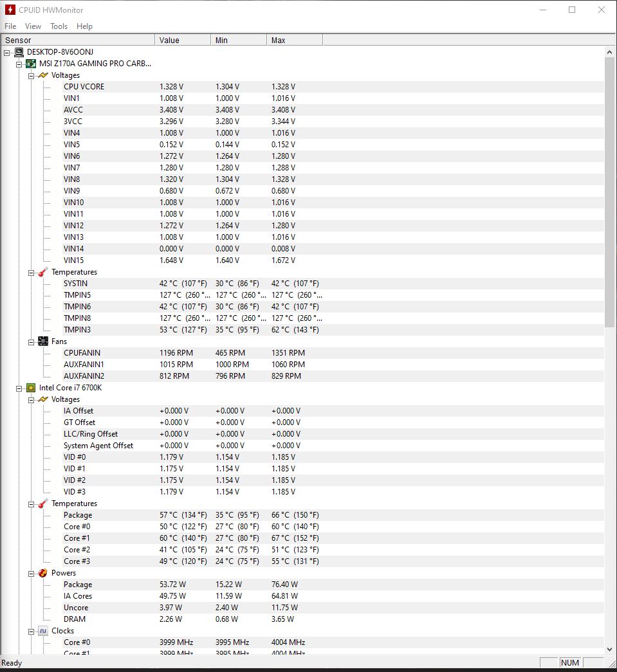This screenshot has height=672, width=617.
Task: Click the HWMonitor lightning bolt title icon
Action: tap(10, 10)
